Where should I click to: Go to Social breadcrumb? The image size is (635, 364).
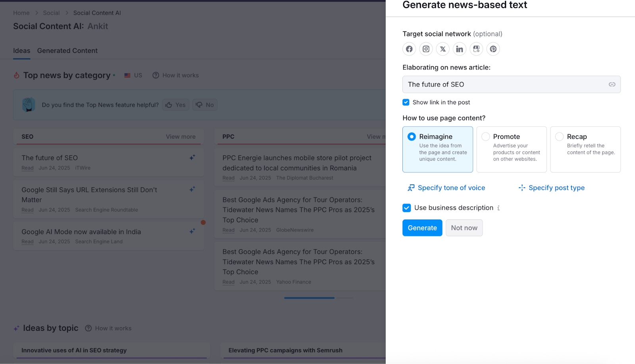click(51, 13)
